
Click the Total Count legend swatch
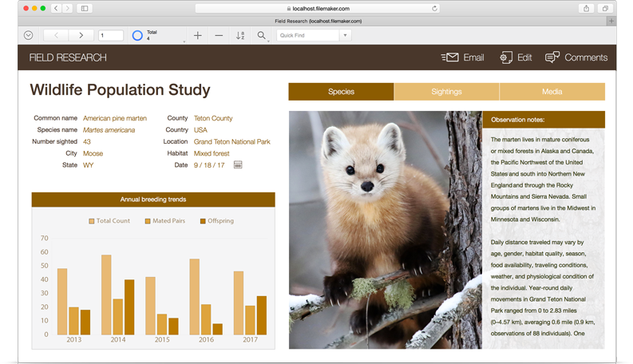coord(92,221)
